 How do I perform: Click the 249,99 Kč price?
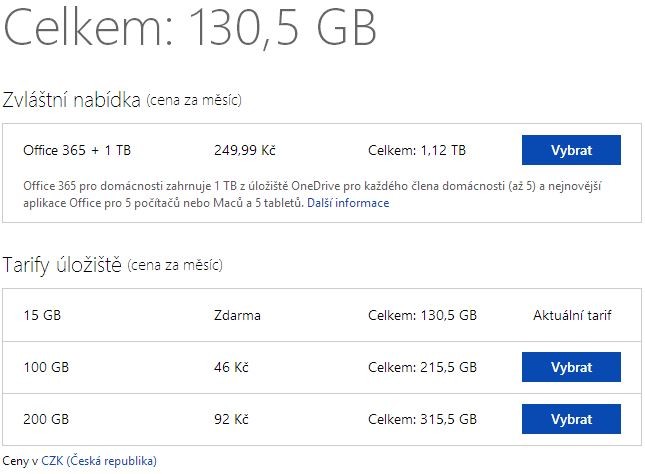coord(245,150)
